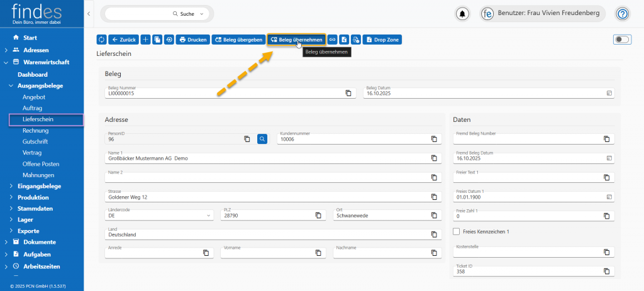Check the Freies Kennzeichen 1 checkbox
Viewport: 644px width, 291px height.
(457, 231)
